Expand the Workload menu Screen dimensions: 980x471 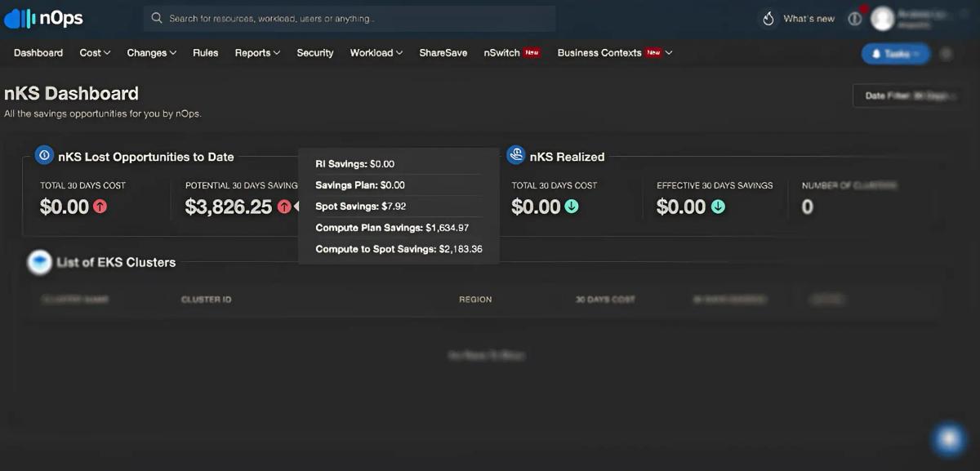point(376,53)
